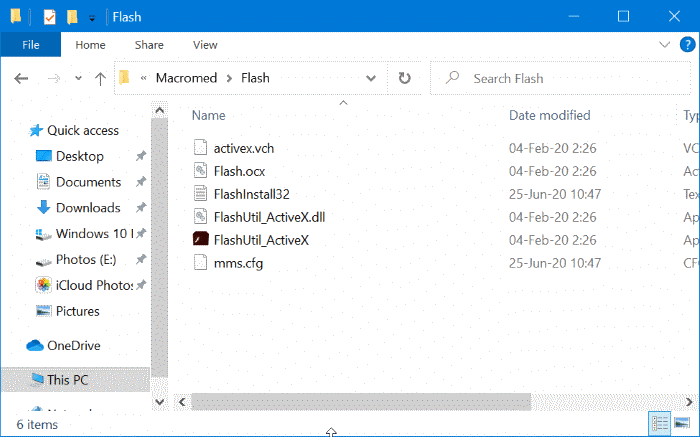This screenshot has height=437, width=700.
Task: Open Documents in the navigation pane
Action: click(x=88, y=183)
